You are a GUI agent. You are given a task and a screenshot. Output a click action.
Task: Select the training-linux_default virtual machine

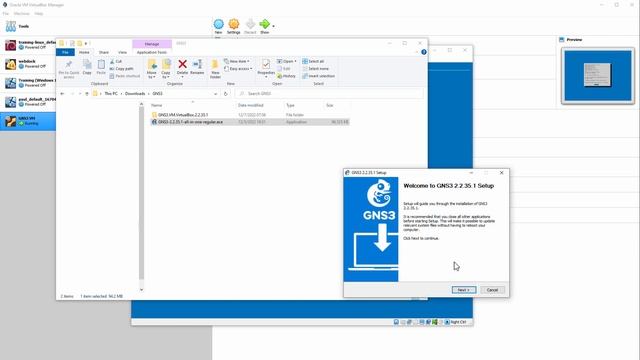pyautogui.click(x=28, y=45)
